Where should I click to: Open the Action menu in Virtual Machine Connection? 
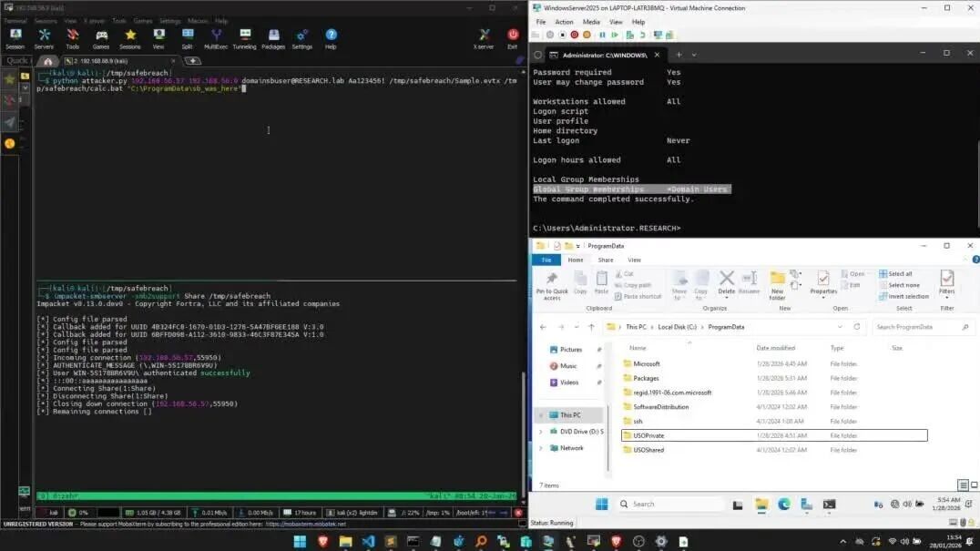564,22
